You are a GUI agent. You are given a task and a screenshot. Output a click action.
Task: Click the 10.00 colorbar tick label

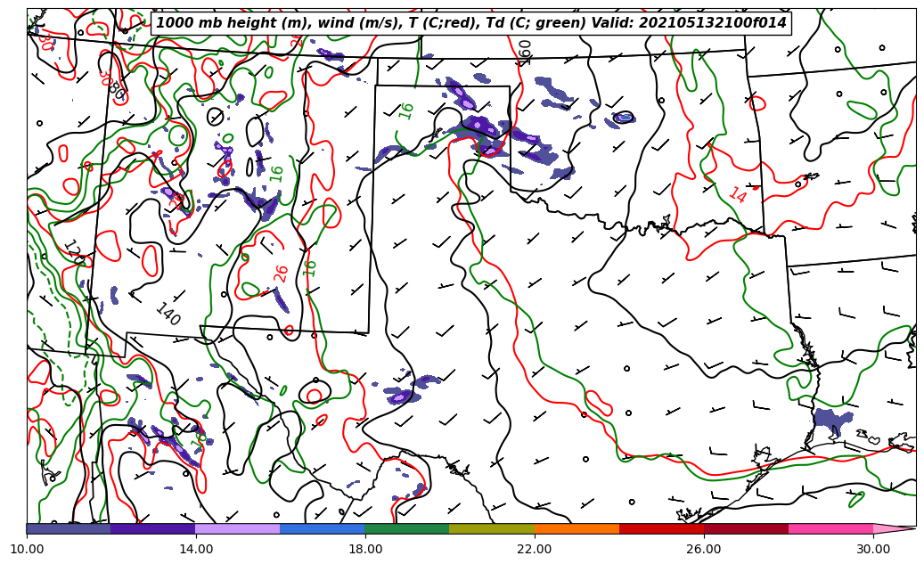point(27,549)
